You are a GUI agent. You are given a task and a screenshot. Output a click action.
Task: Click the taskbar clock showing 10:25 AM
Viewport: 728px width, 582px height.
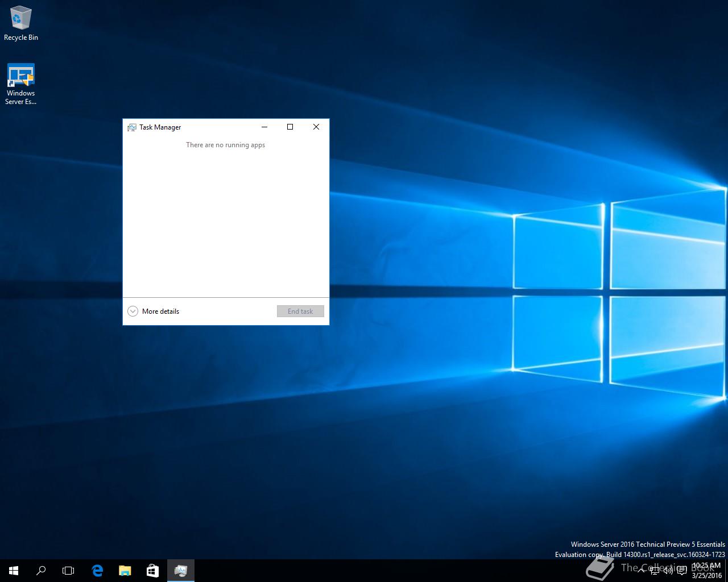706,570
